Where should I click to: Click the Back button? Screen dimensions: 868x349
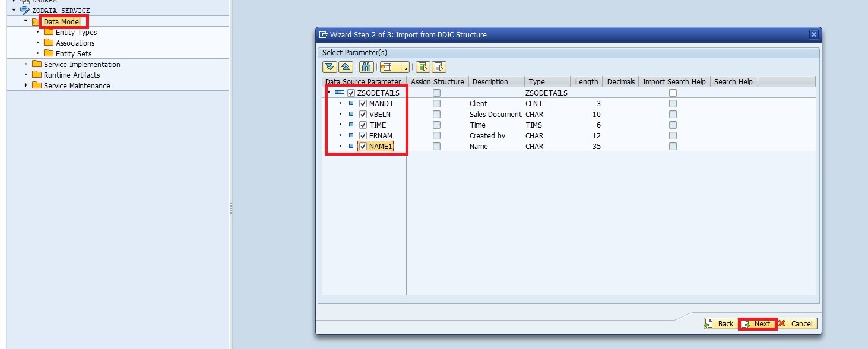click(x=720, y=323)
